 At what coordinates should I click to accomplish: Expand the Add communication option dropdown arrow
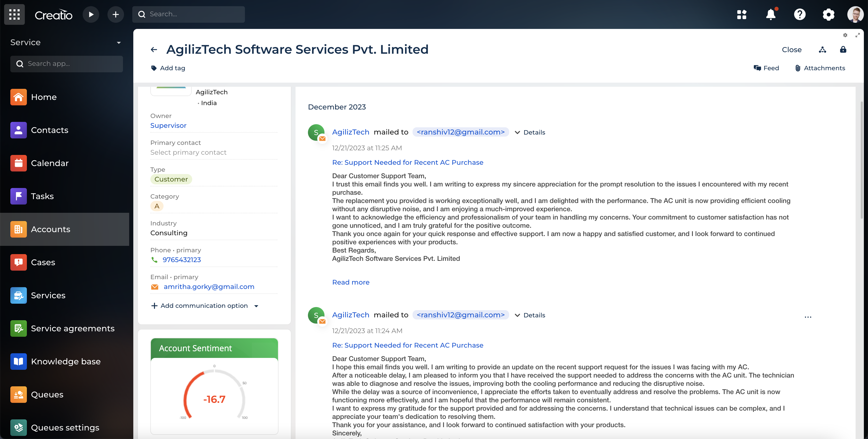click(x=256, y=306)
